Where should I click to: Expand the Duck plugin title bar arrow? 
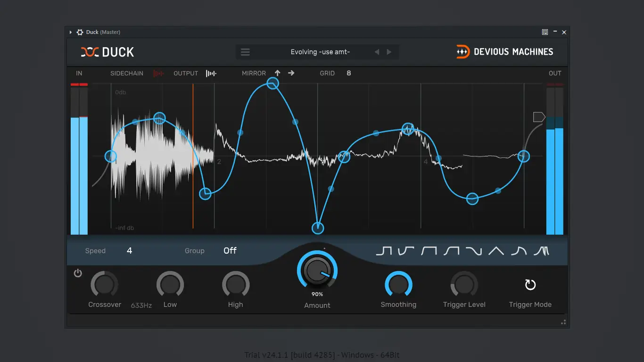(71, 32)
